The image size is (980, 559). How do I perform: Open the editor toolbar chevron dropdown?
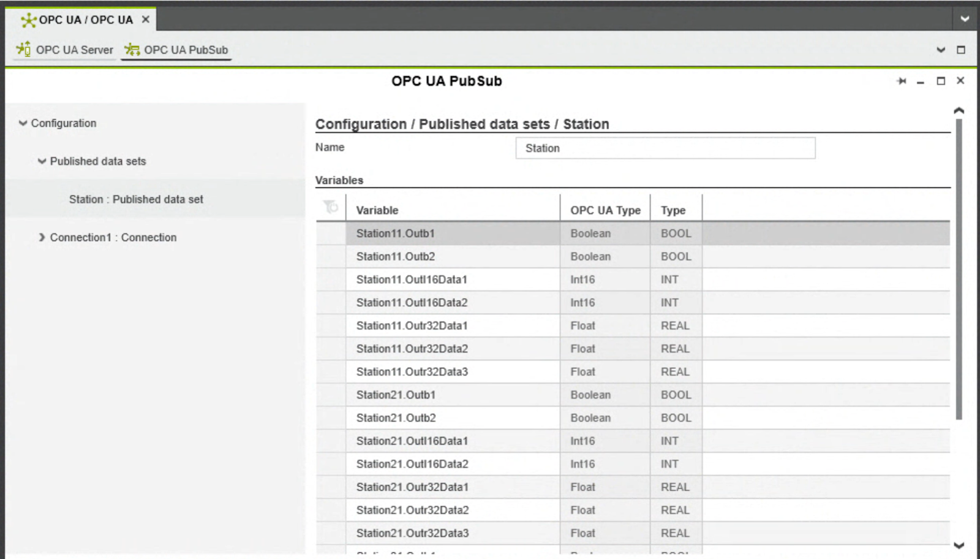(x=941, y=50)
